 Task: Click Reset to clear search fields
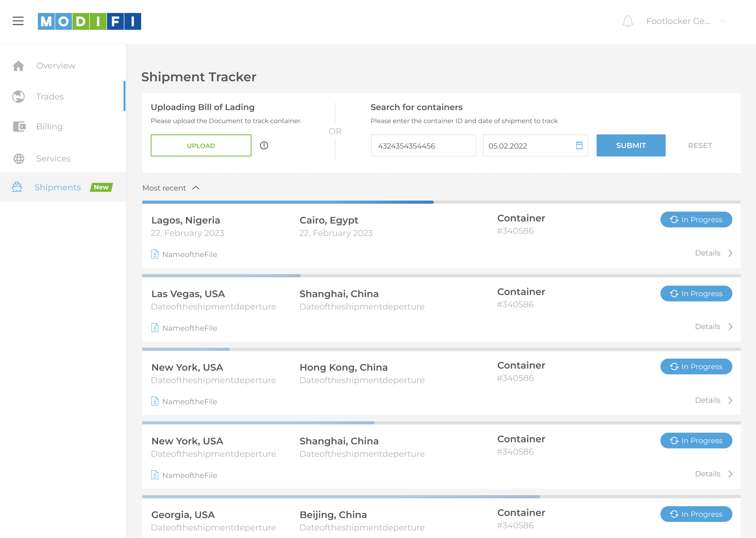coord(700,145)
